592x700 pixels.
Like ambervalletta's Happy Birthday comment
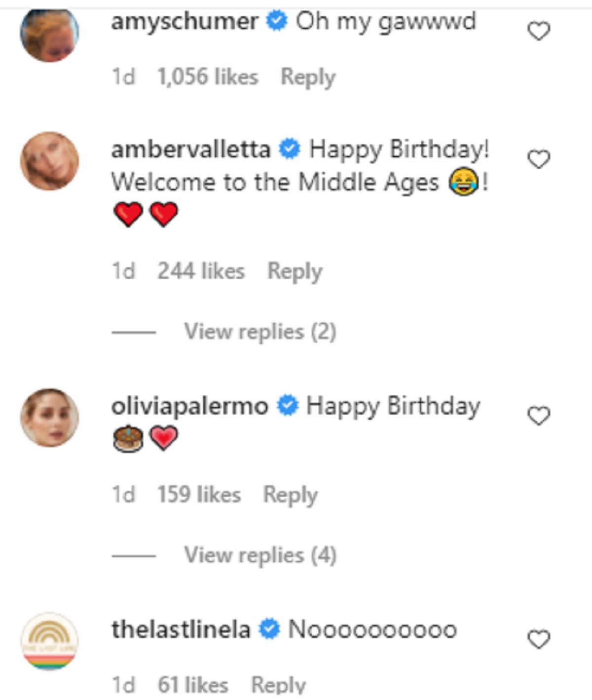538,159
